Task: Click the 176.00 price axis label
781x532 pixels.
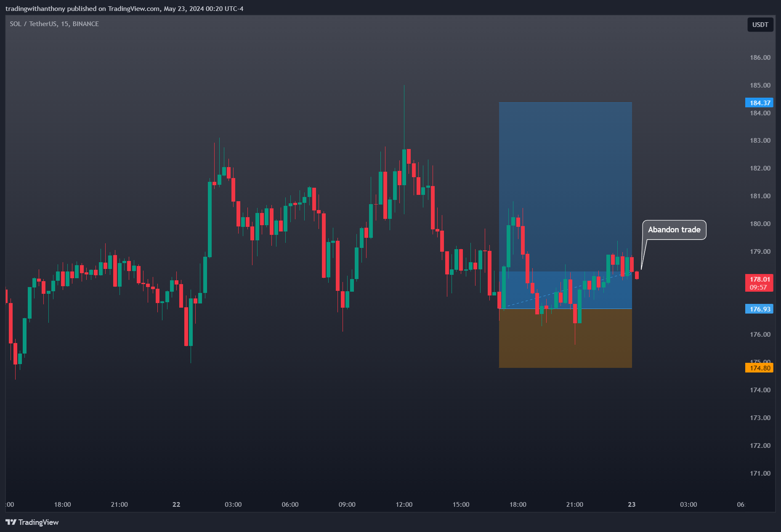Action: click(760, 334)
